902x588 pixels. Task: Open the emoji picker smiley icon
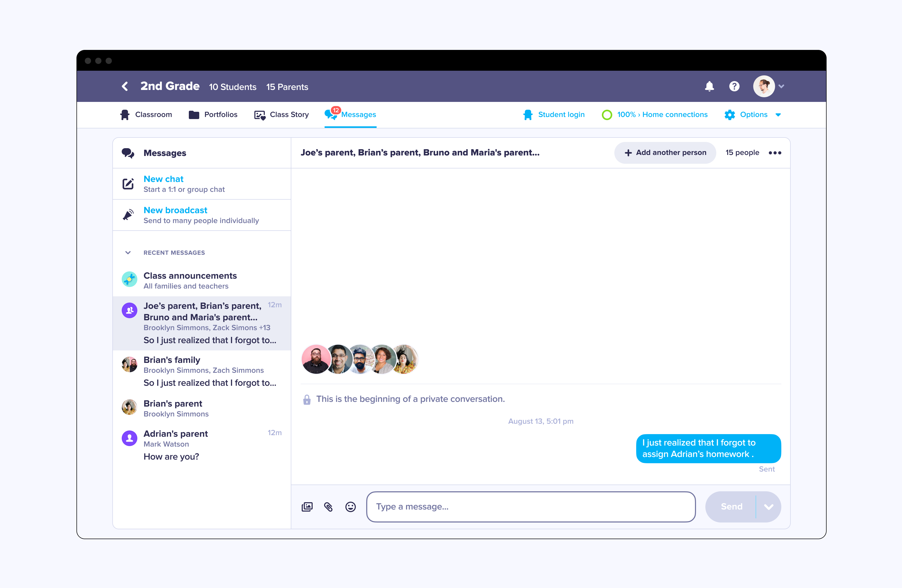tap(351, 507)
